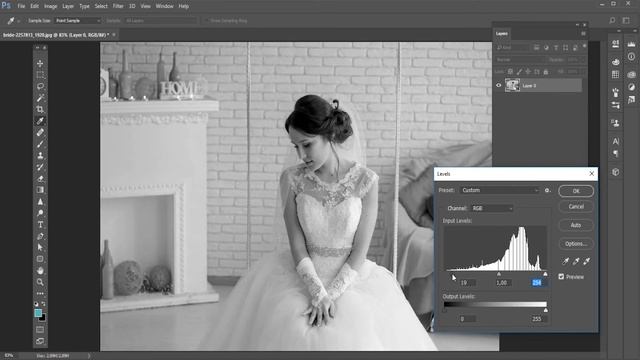Image resolution: width=640 pixels, height=360 pixels.
Task: Open the Levels preset options gear
Action: (x=547, y=190)
